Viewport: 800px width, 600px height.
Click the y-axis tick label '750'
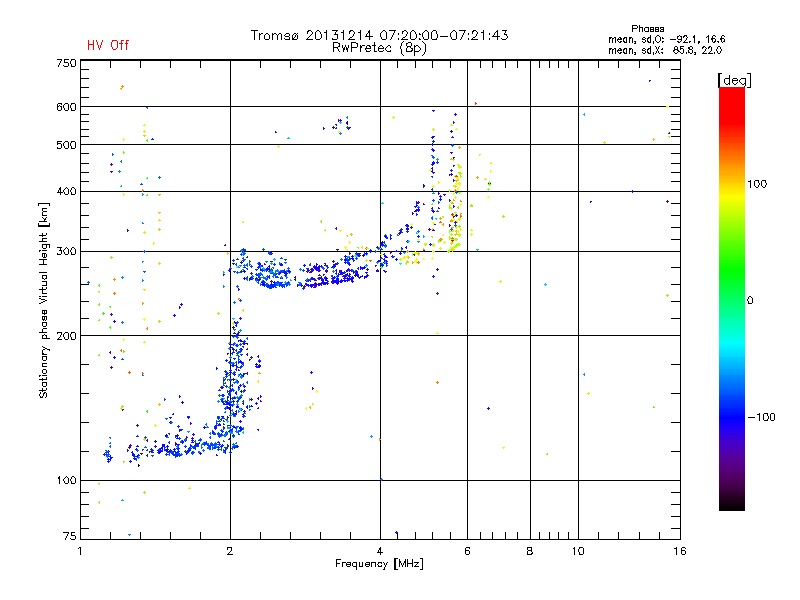(66, 64)
